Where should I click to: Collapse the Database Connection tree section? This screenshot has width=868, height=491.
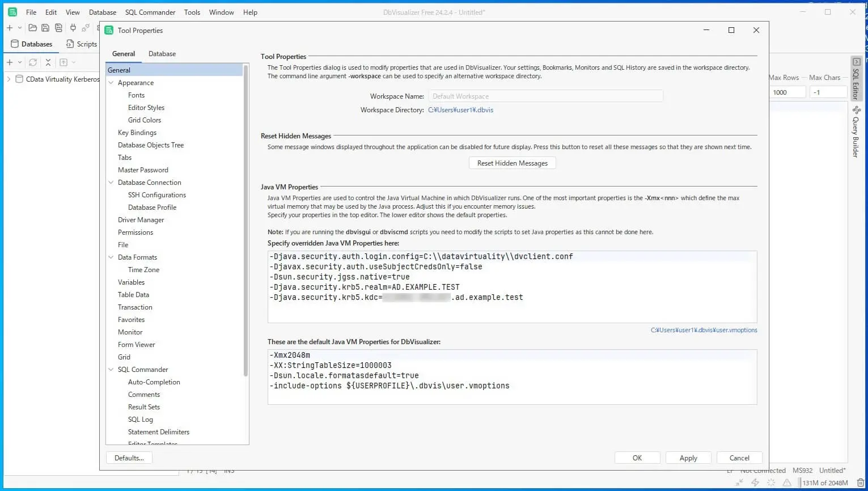(111, 183)
